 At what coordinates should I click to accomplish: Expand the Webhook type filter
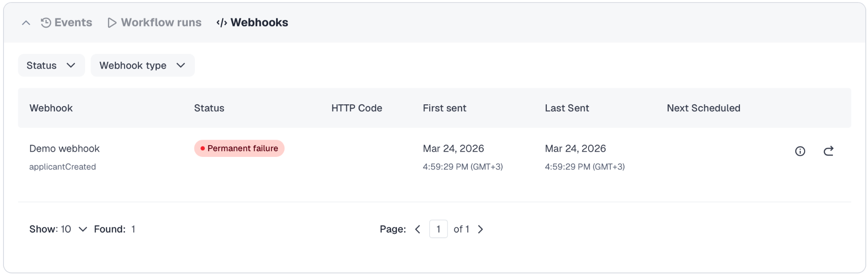point(142,65)
